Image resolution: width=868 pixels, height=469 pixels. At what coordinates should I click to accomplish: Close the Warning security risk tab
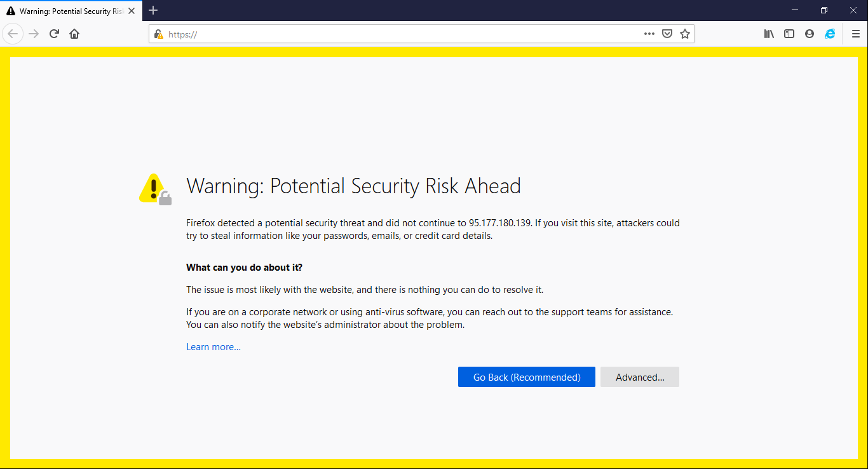tap(132, 11)
